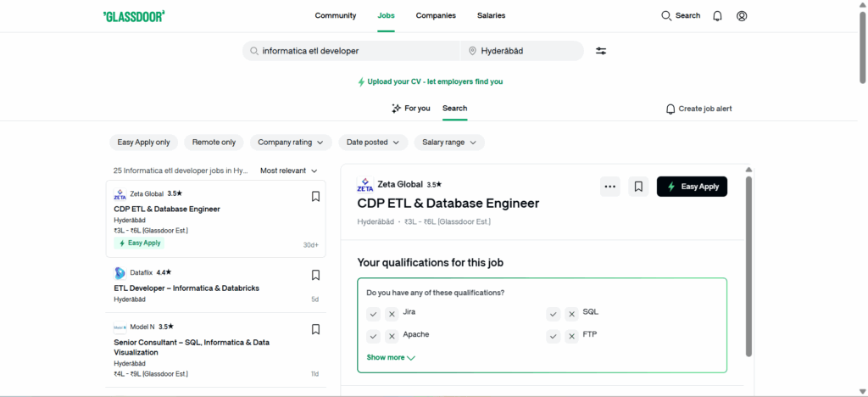Expand the Company rating dropdown
868x397 pixels.
coord(291,143)
